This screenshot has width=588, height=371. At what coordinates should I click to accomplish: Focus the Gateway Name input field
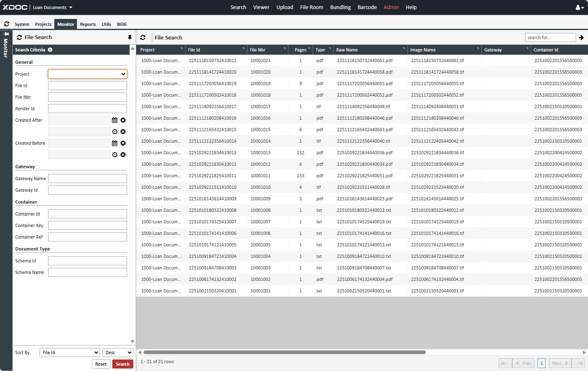click(x=88, y=179)
